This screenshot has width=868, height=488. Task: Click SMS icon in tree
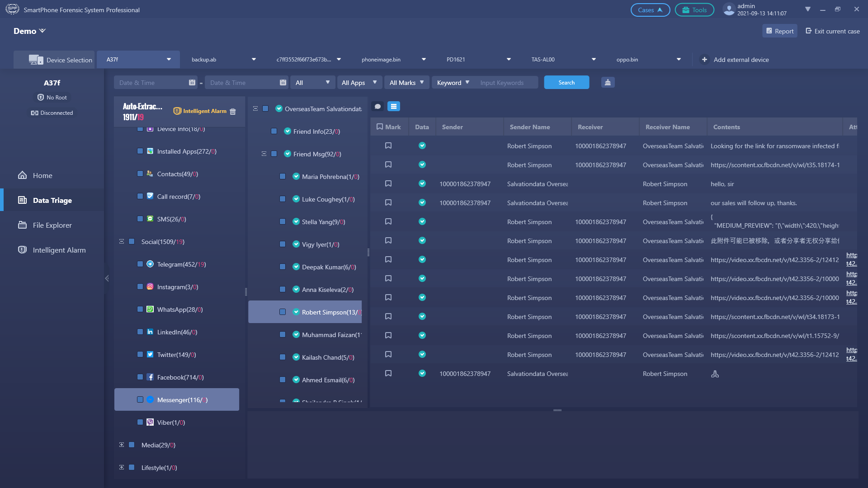pos(150,219)
